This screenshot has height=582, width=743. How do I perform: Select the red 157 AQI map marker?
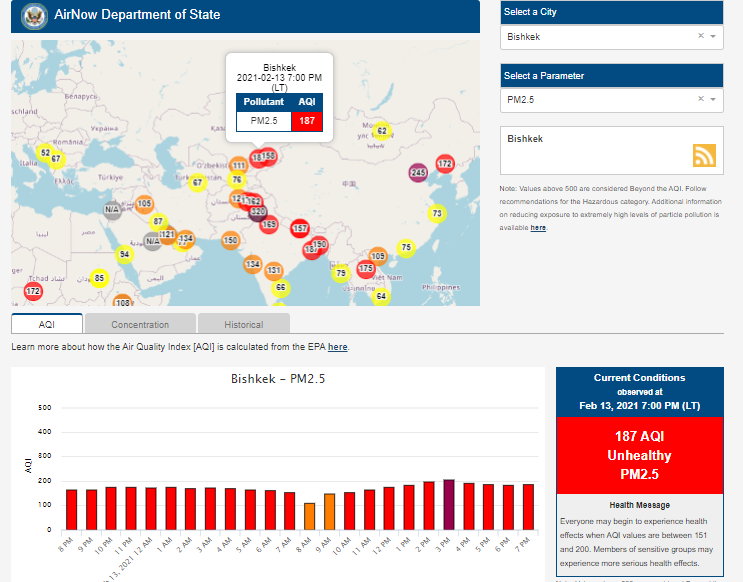[x=299, y=229]
